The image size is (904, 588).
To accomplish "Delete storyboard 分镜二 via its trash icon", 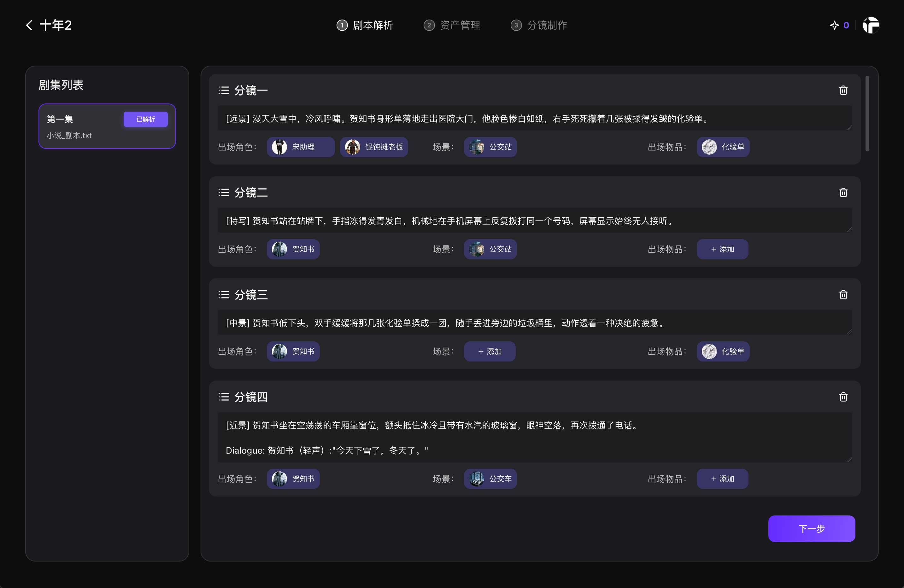I will (843, 192).
